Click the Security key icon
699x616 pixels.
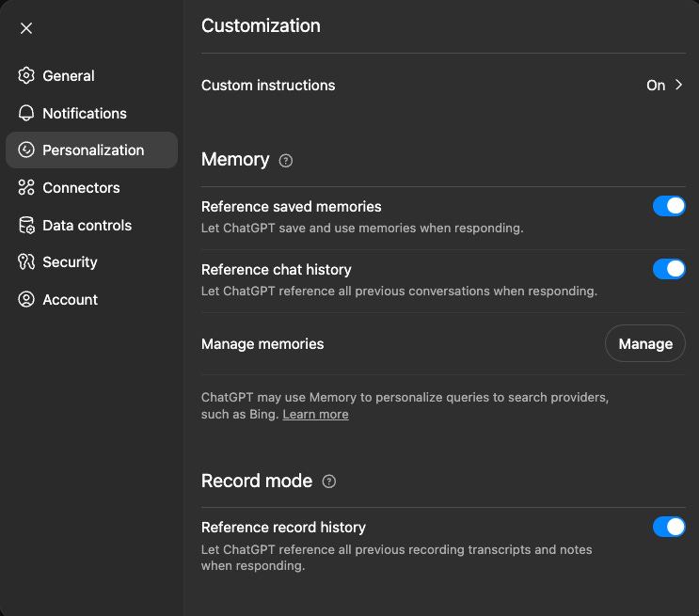(x=26, y=262)
